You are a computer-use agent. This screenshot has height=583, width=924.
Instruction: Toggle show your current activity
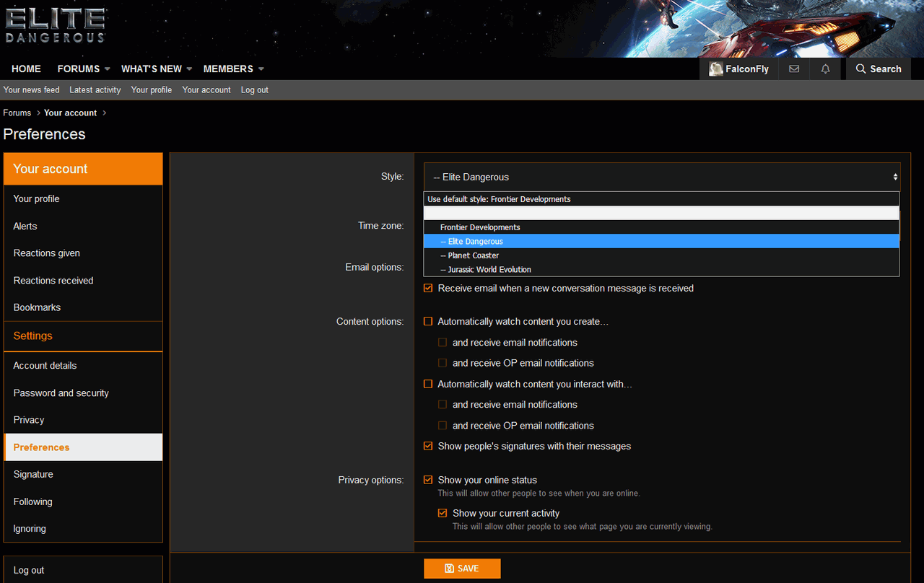(x=443, y=513)
